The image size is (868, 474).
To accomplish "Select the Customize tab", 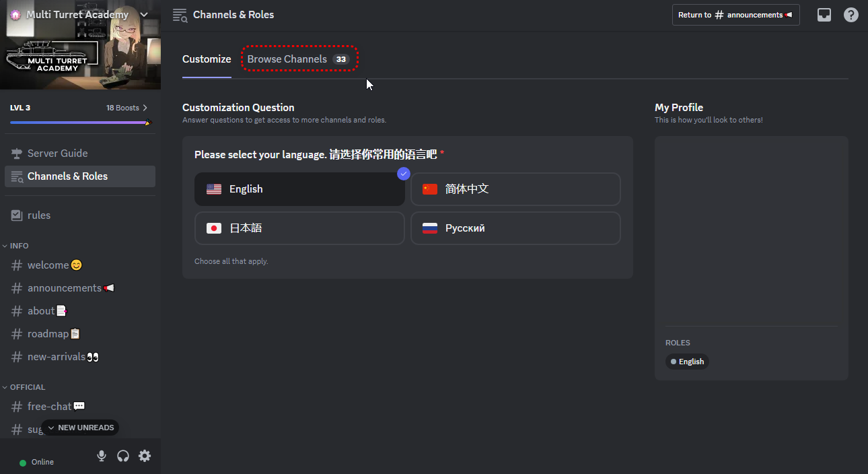I will 207,59.
